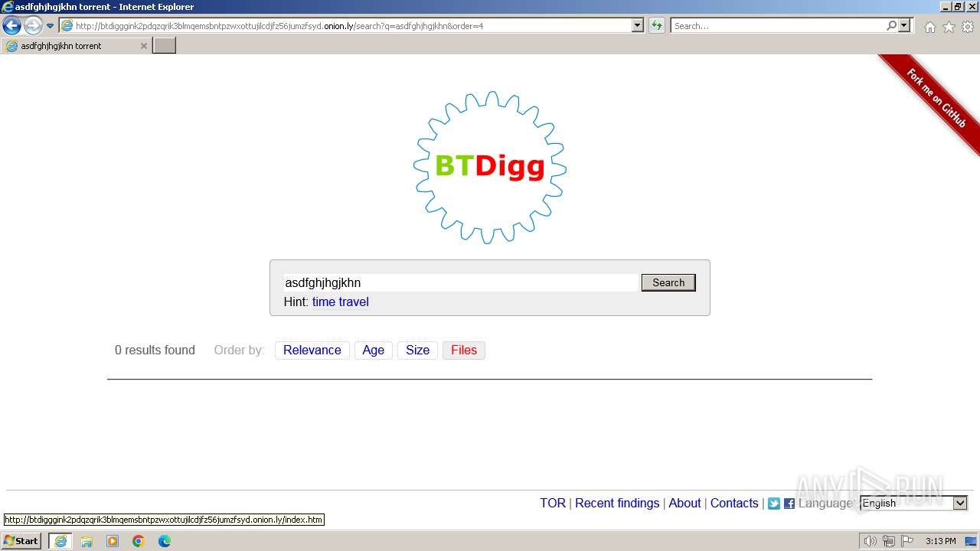Click the browser Forward arrow button
Viewport: 980px width, 551px height.
pos(33,26)
